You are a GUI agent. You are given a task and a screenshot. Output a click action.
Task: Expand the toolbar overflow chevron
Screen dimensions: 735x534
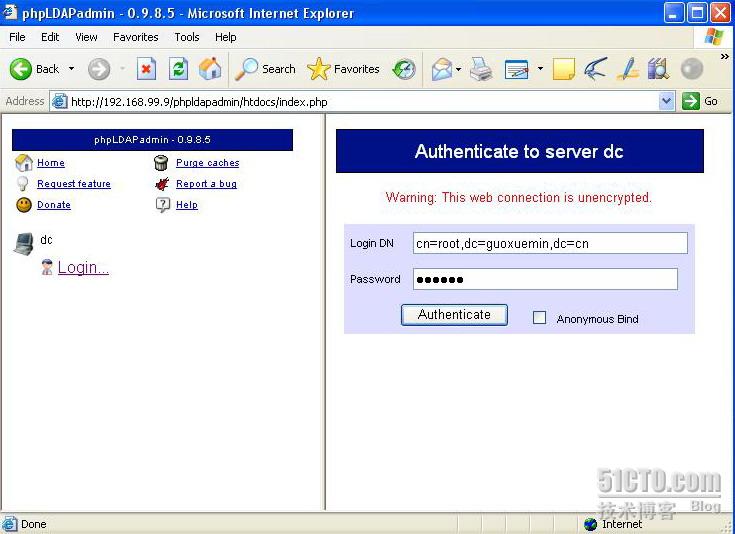pos(725,56)
